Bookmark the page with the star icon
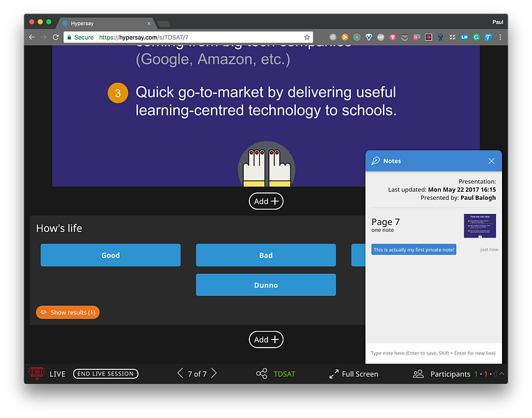Screen dimensions: 532x418 click(x=306, y=38)
